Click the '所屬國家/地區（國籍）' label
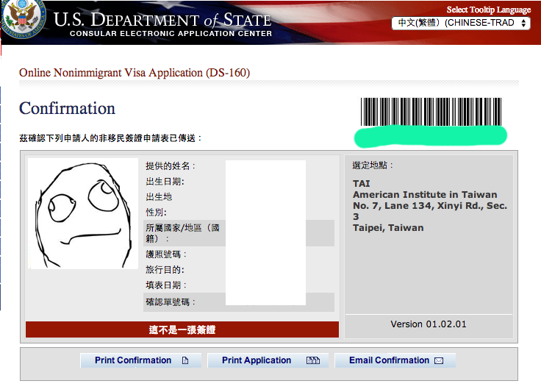541x392 pixels. coord(182,233)
